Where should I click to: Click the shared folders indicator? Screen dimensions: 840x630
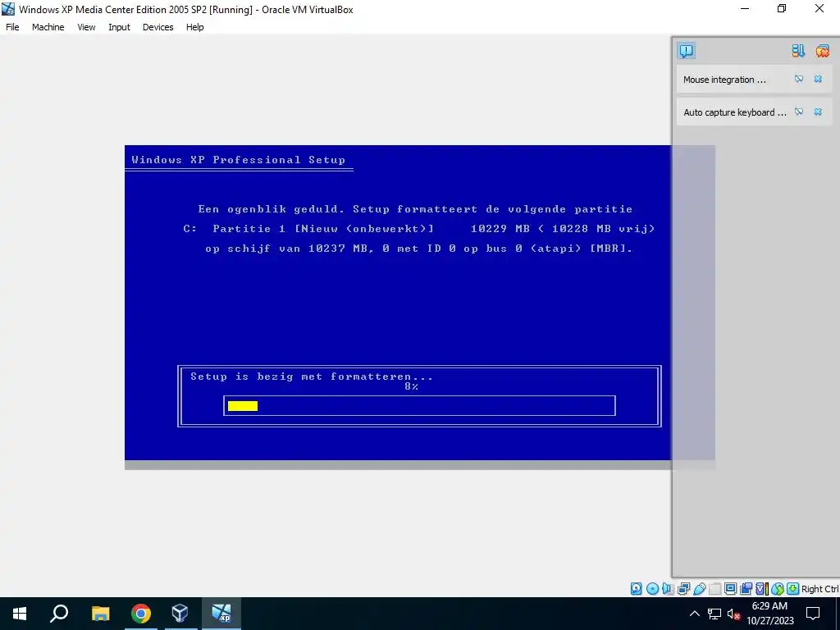(x=715, y=589)
